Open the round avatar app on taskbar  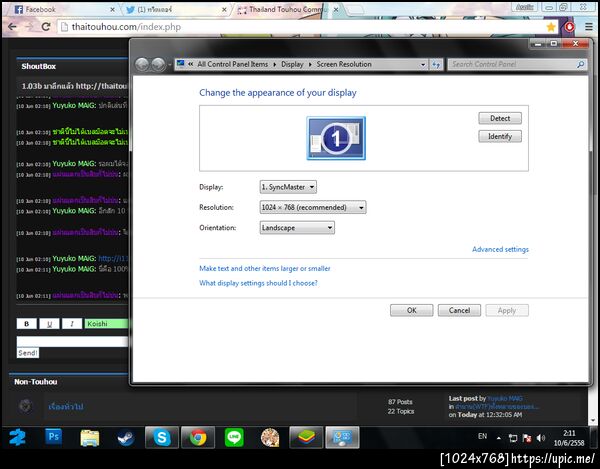click(270, 437)
